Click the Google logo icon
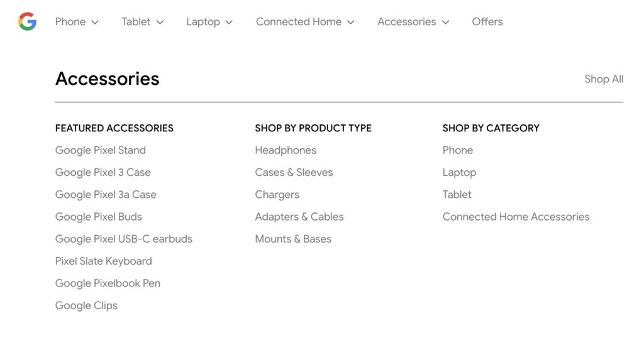This screenshot has height=345, width=644. click(27, 21)
